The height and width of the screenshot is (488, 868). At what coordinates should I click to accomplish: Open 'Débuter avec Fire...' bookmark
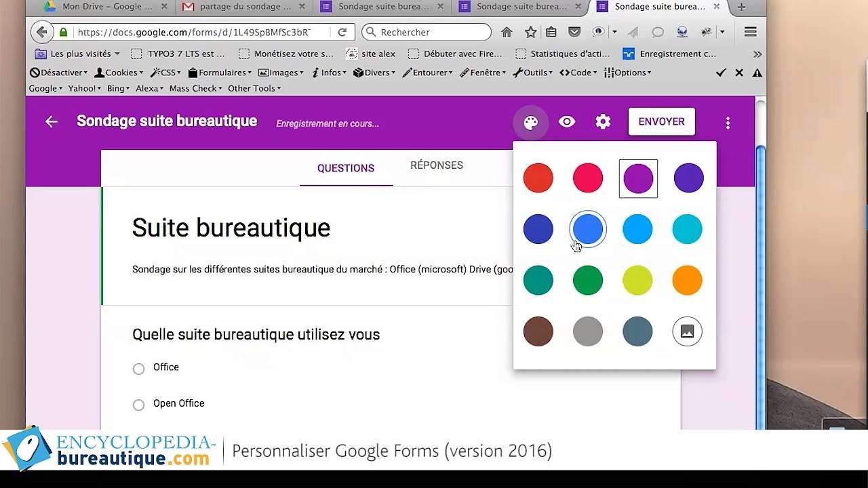click(455, 54)
